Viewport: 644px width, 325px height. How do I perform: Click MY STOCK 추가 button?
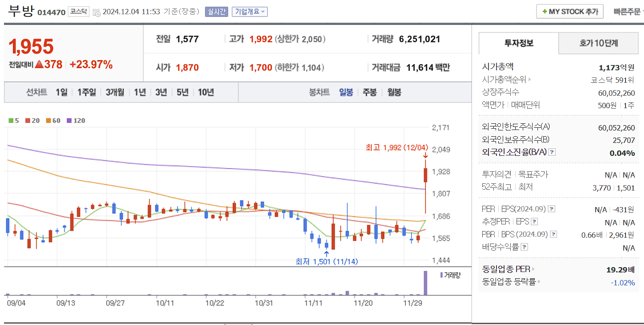570,12
